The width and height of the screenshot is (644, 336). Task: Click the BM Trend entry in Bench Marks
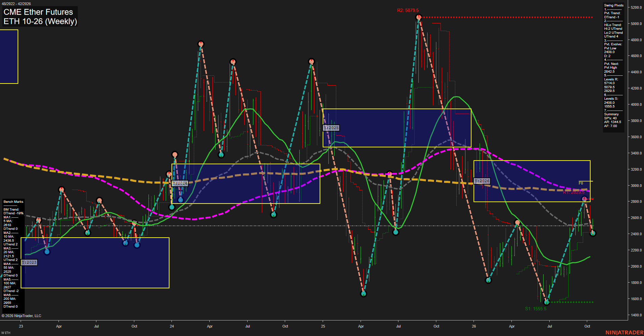(x=11, y=210)
